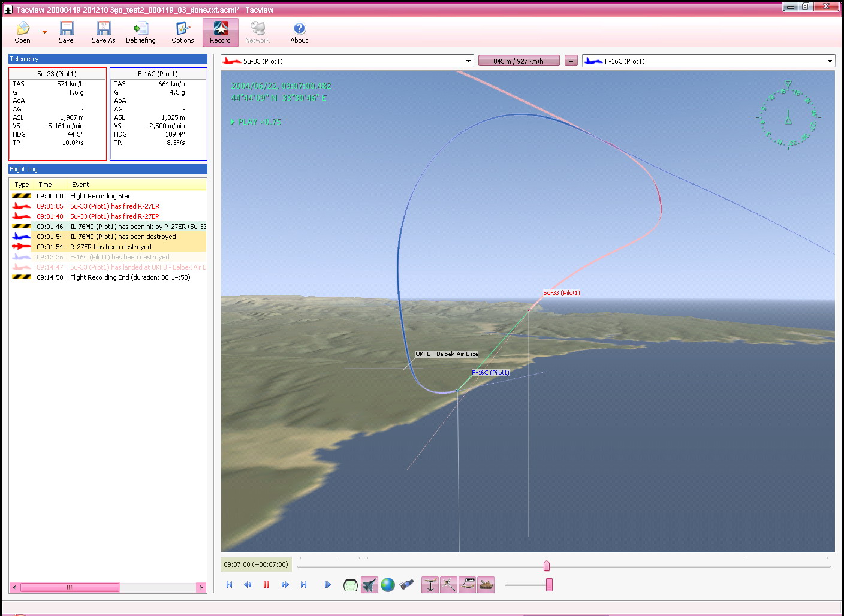This screenshot has width=844, height=616.
Task: Toggle the aircraft view mode button
Action: click(x=369, y=585)
